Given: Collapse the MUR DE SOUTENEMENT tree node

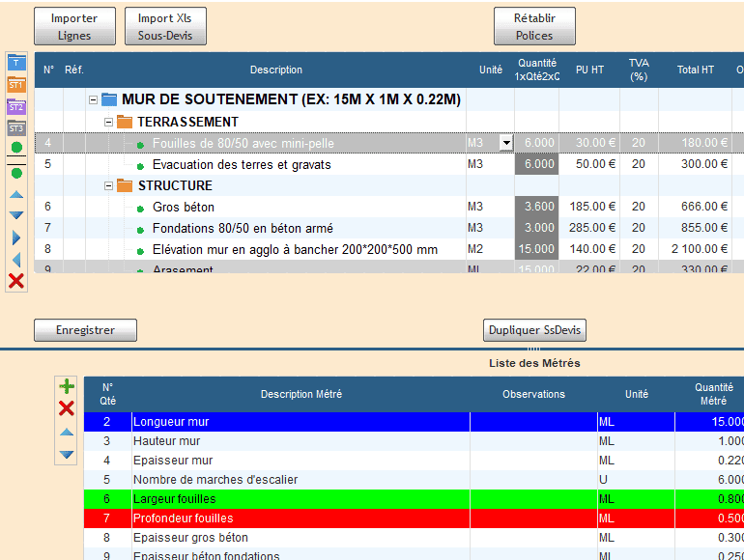Looking at the screenshot, I should click(93, 99).
